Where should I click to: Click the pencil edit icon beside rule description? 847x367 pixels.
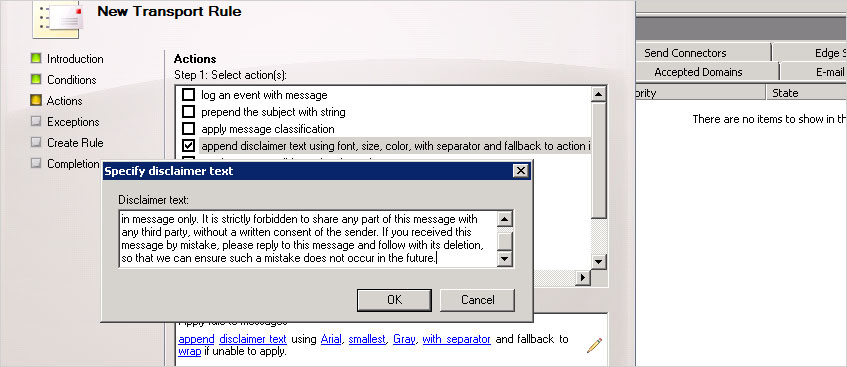pyautogui.click(x=594, y=345)
